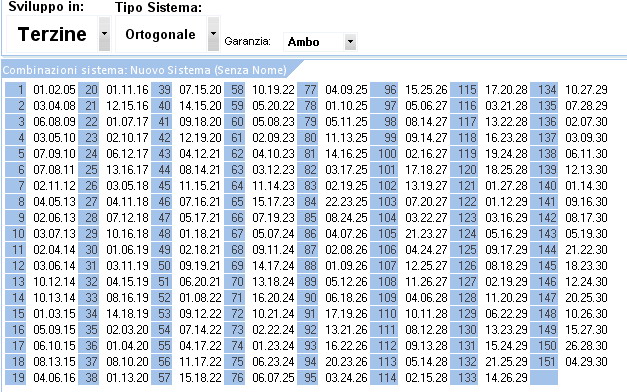Click row number 151 index cell
This screenshot has width=627, height=392.
[x=544, y=362]
